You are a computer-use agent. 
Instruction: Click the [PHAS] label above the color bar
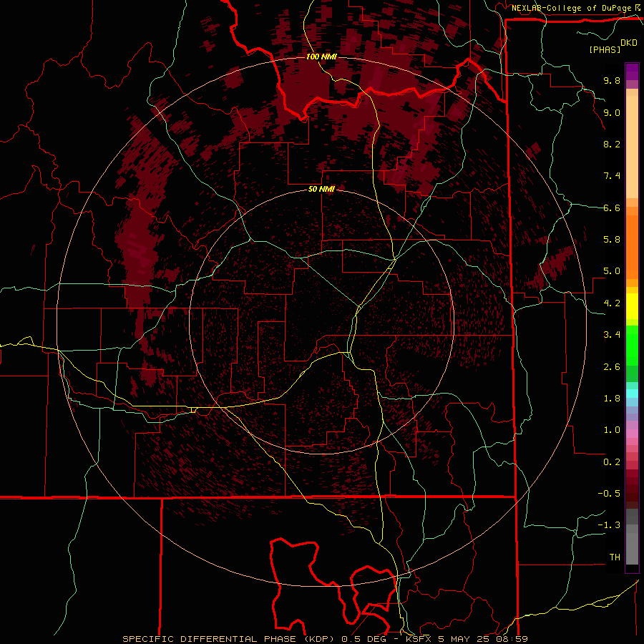click(x=605, y=49)
